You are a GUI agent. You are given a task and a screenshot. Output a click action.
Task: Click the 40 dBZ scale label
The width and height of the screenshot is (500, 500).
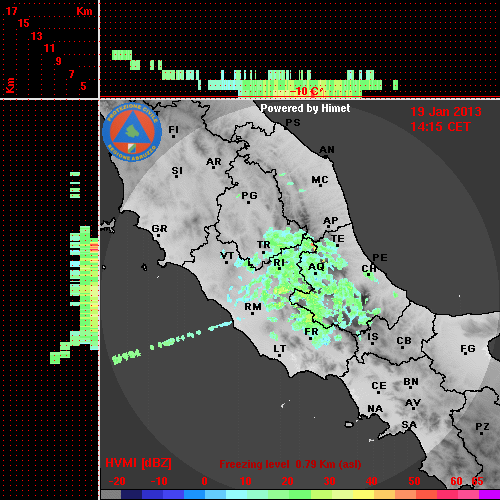pyautogui.click(x=372, y=481)
